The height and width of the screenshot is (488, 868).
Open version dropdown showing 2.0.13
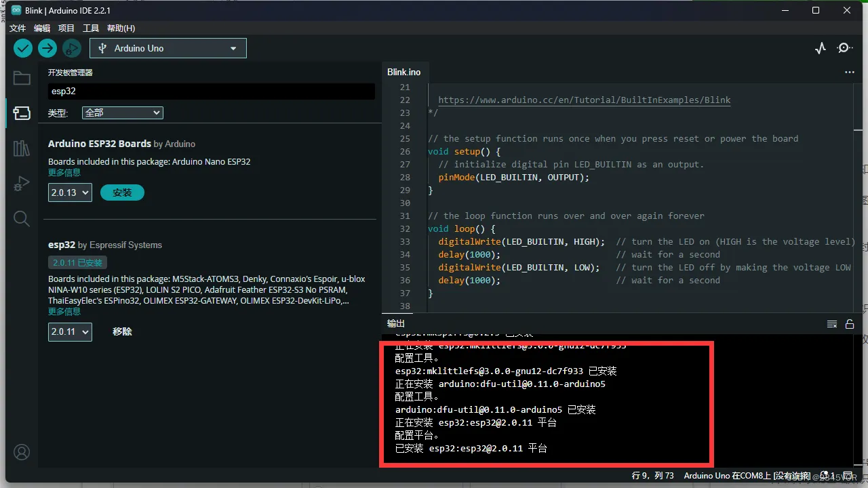pos(70,192)
